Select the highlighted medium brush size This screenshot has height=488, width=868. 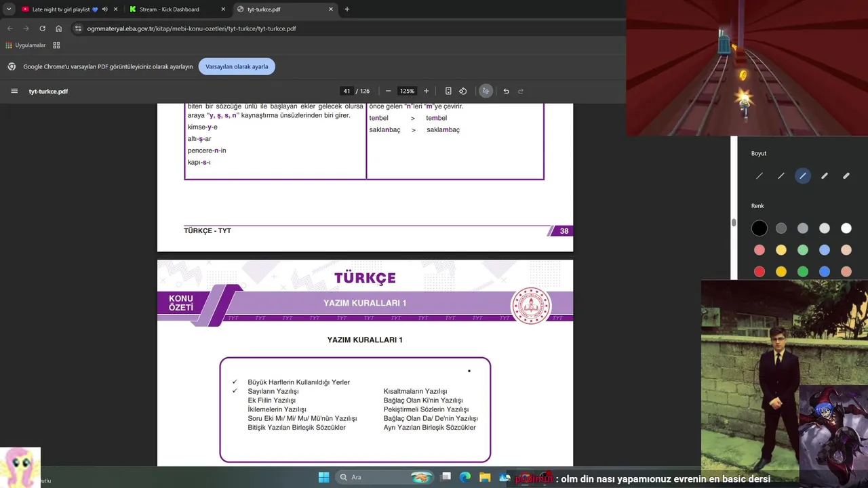pos(803,176)
